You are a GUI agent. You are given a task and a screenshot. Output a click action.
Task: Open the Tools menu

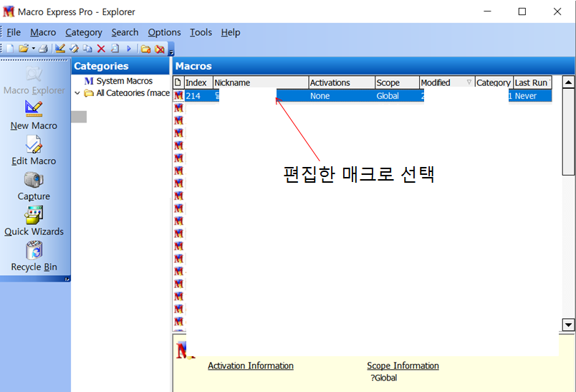[x=201, y=32]
